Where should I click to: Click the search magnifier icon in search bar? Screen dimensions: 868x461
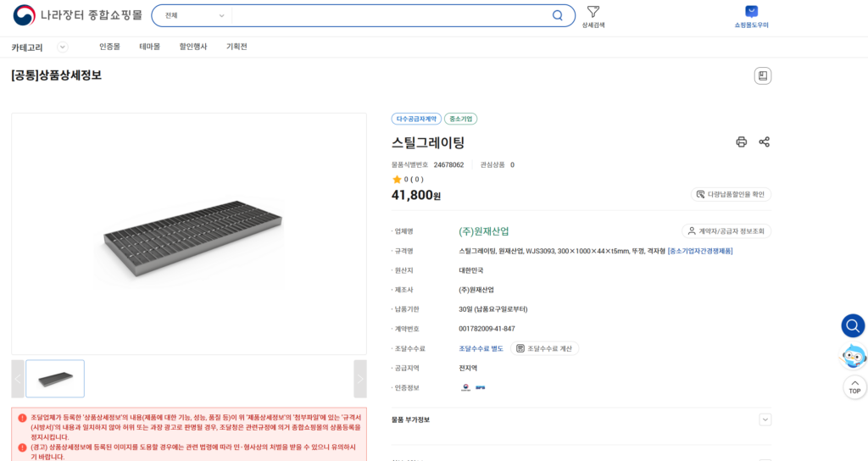click(557, 15)
